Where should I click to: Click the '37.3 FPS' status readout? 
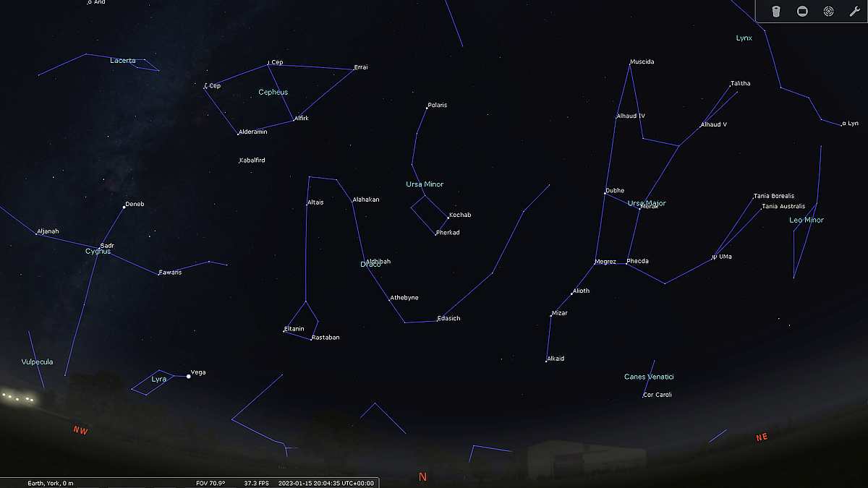pyautogui.click(x=256, y=483)
